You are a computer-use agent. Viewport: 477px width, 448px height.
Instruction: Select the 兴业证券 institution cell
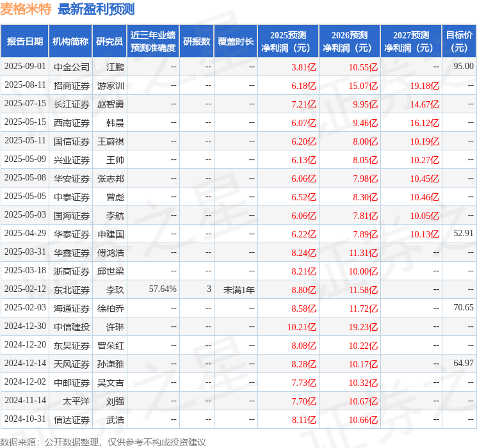click(72, 160)
